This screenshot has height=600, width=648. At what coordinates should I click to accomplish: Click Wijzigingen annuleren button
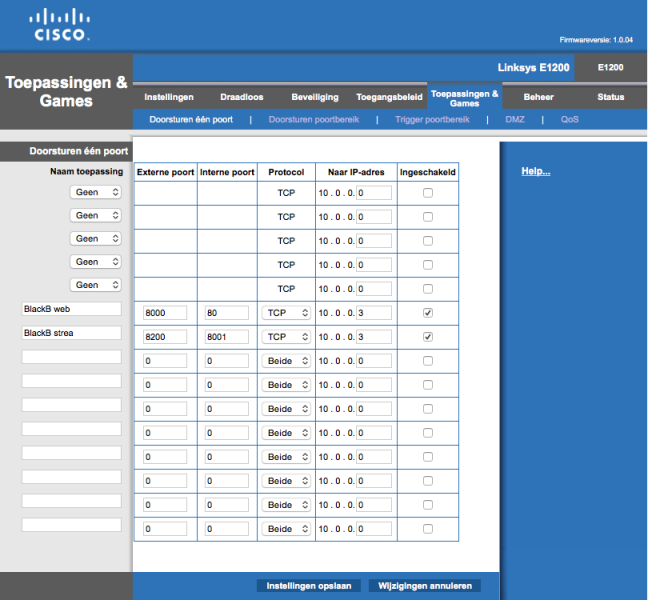coord(424,586)
